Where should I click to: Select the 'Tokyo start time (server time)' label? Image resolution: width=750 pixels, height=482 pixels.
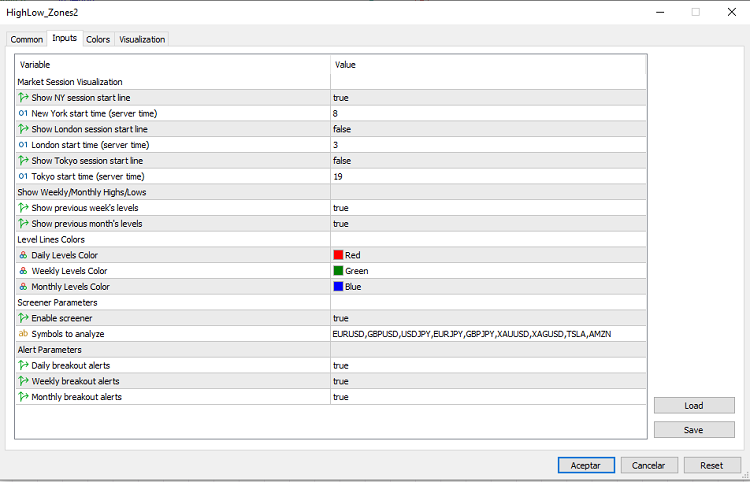pyautogui.click(x=88, y=176)
